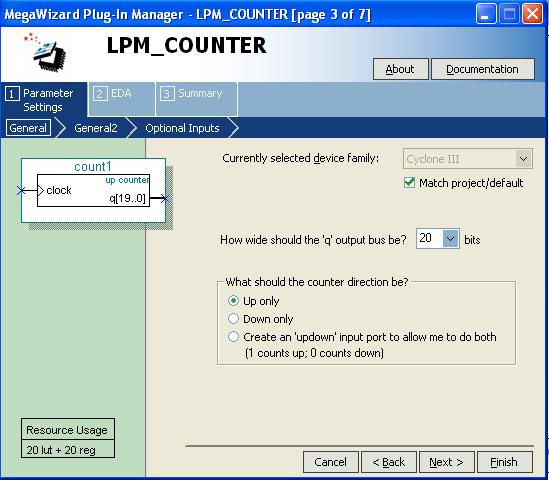
Task: Open the Documentation
Action: tap(482, 69)
